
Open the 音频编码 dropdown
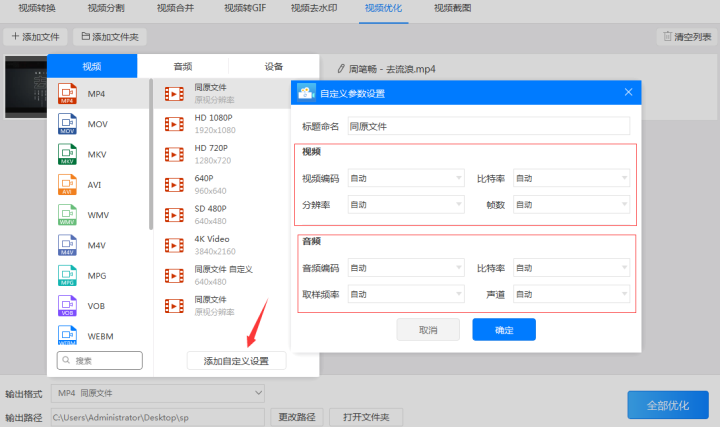pyautogui.click(x=406, y=268)
